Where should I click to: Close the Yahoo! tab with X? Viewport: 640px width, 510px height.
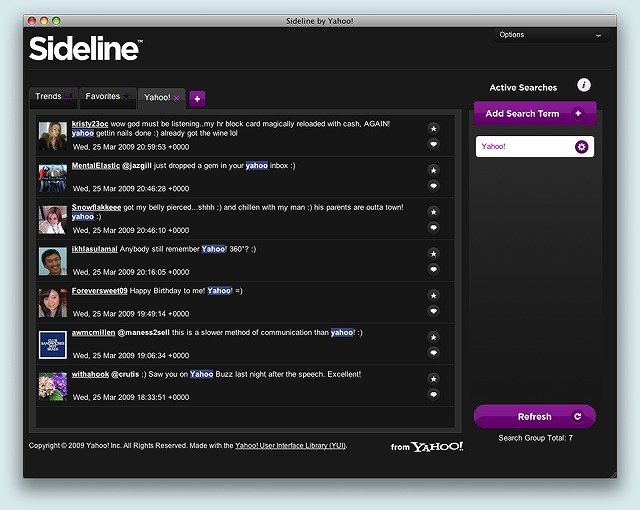click(x=176, y=98)
